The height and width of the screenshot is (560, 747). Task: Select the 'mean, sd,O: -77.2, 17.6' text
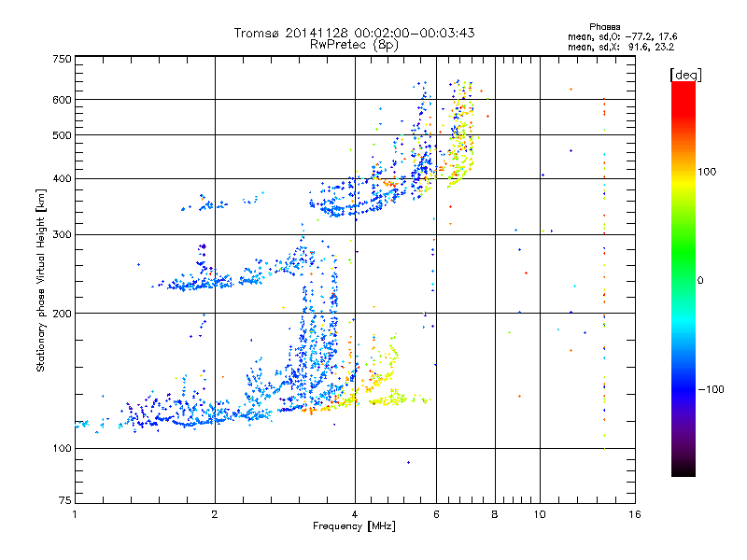[622, 36]
